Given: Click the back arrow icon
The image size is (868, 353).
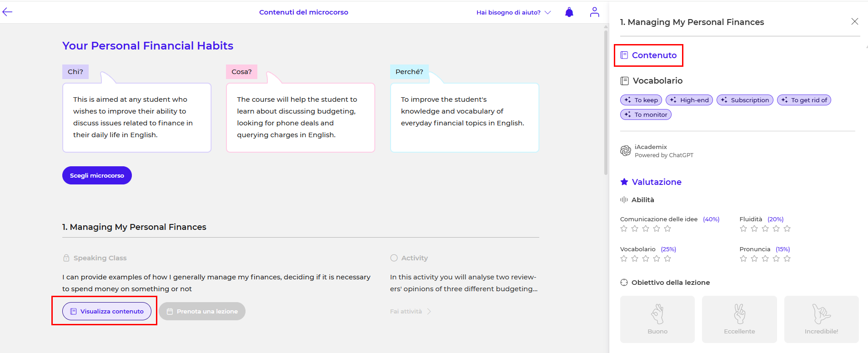Looking at the screenshot, I should [7, 12].
